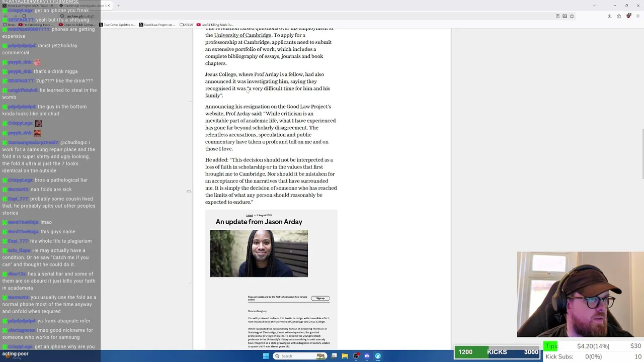
Task: Open Discord from the taskbar
Action: pyautogui.click(x=367, y=356)
